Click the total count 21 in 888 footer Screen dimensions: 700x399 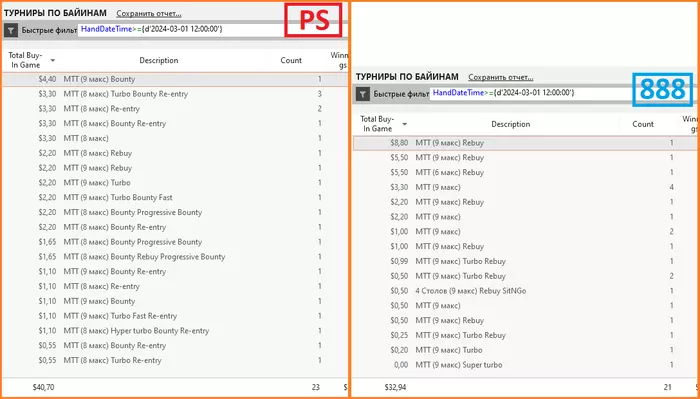(x=668, y=387)
